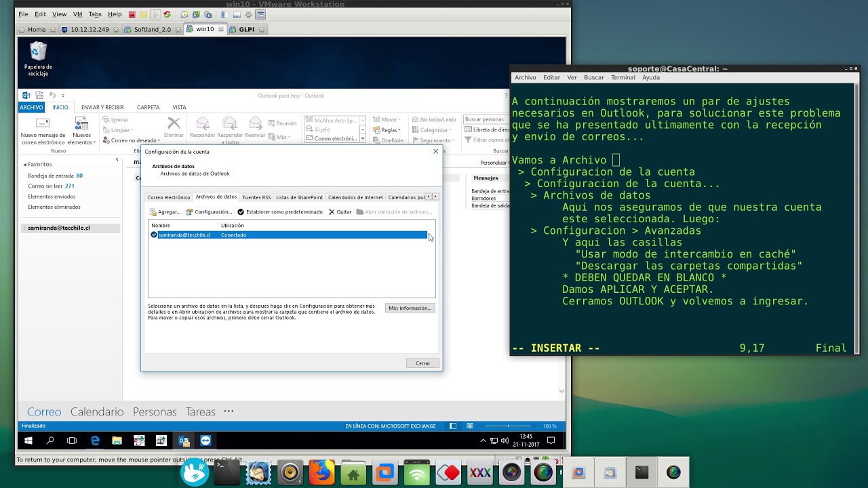
Task: Open the Nuevos elementos dropdown
Action: click(x=81, y=131)
